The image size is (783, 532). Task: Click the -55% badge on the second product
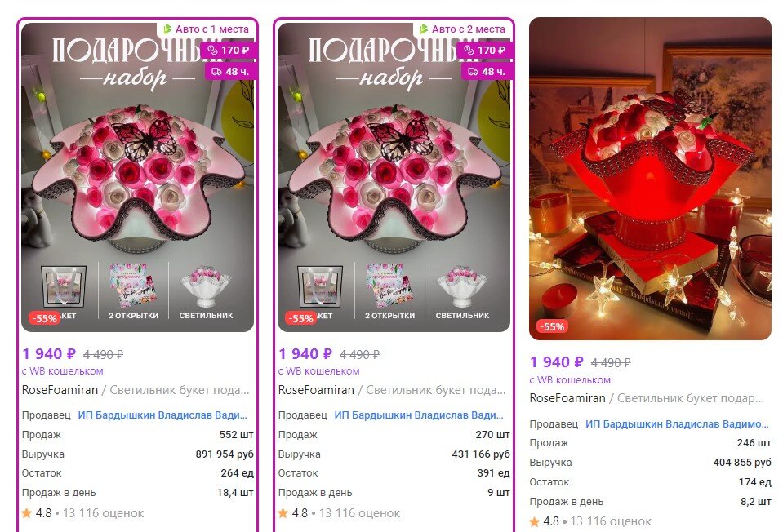301,318
